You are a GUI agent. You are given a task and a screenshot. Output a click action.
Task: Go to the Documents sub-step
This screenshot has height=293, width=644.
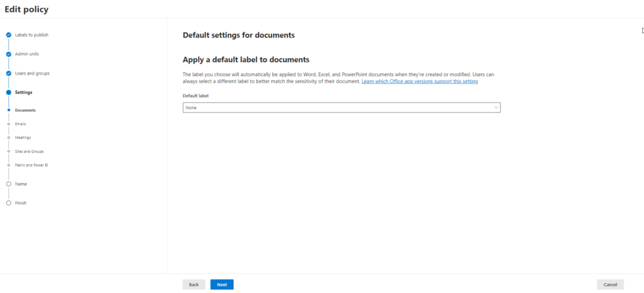click(25, 110)
